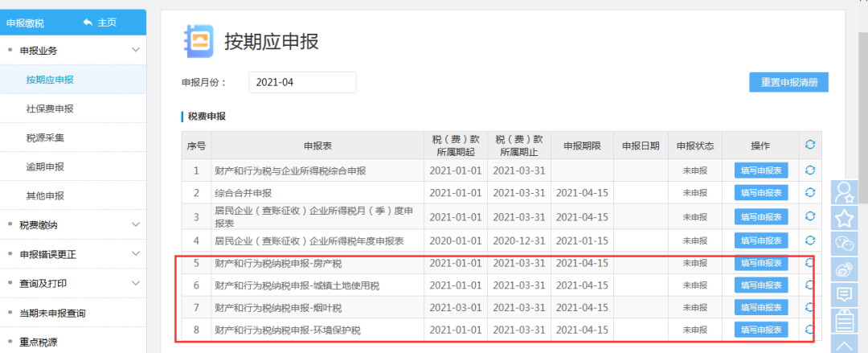This screenshot has height=353, width=868.
Task: Click 填写申报表 for 财产和行为税与企业所得税综合申报
Action: (x=761, y=170)
